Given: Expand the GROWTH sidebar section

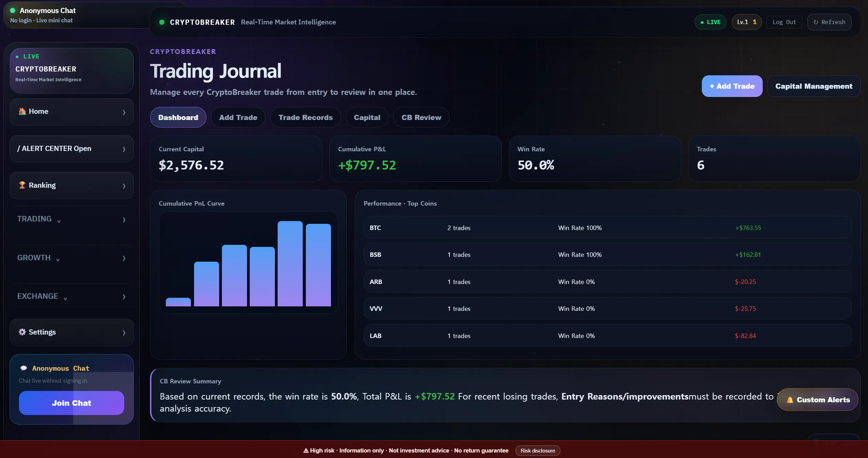Looking at the screenshot, I should point(72,258).
